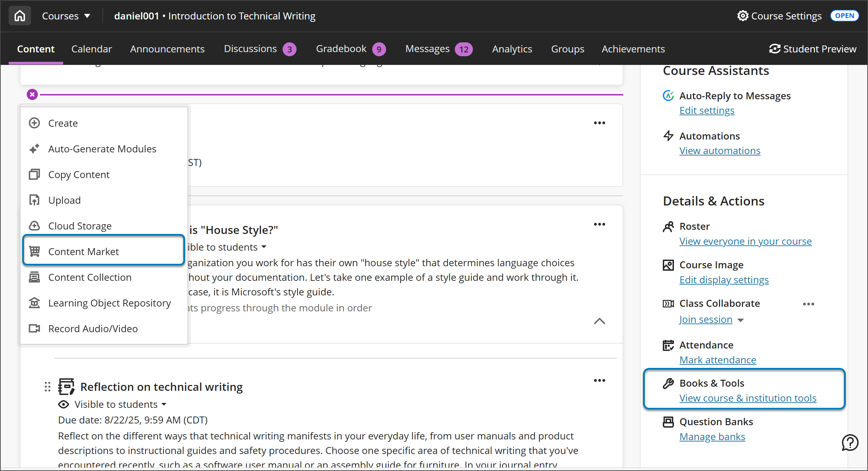The width and height of the screenshot is (868, 471).
Task: Click the Roster icon in Details & Actions
Action: coord(668,226)
